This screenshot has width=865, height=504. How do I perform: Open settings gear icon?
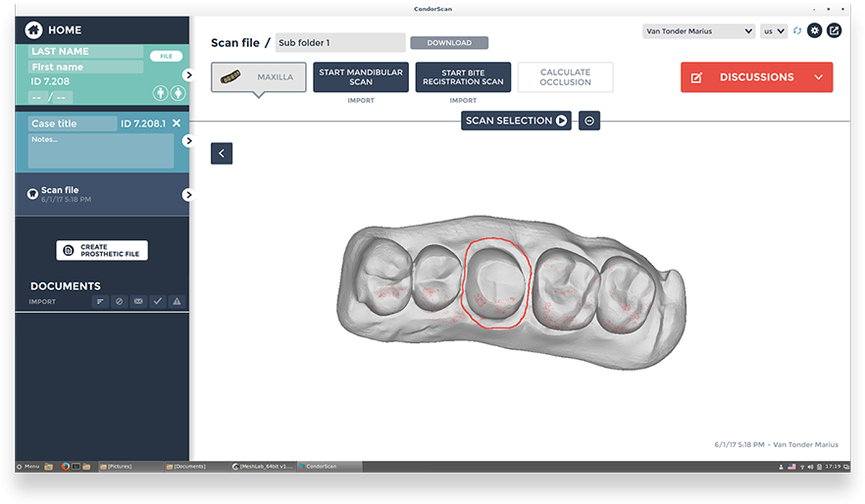814,30
